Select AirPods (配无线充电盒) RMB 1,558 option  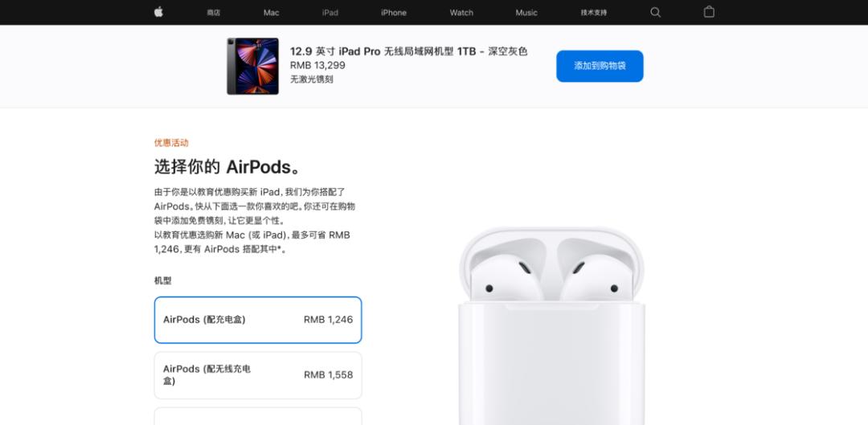coord(258,375)
